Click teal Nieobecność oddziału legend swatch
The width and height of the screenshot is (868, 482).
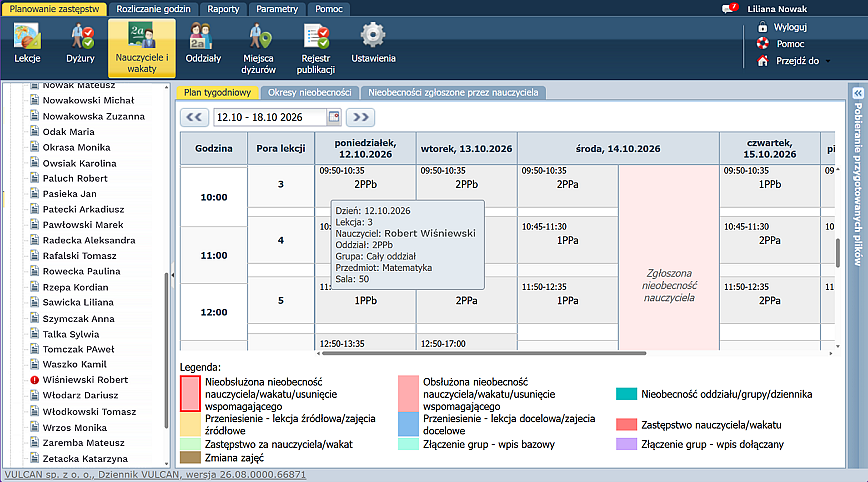click(626, 394)
